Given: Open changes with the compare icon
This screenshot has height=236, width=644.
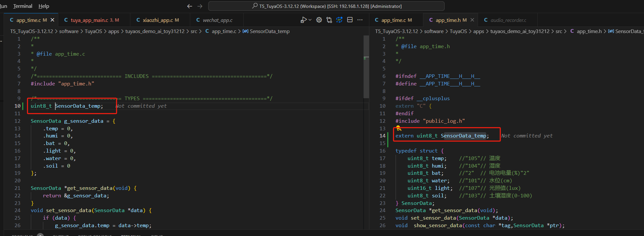Looking at the screenshot, I should (329, 20).
